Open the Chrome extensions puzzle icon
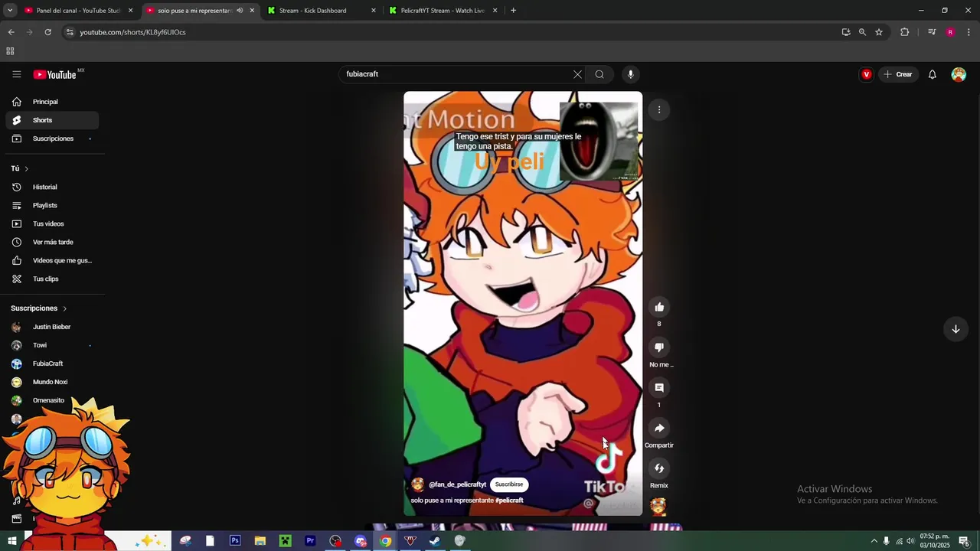Viewport: 980px width, 551px height. pos(904,32)
